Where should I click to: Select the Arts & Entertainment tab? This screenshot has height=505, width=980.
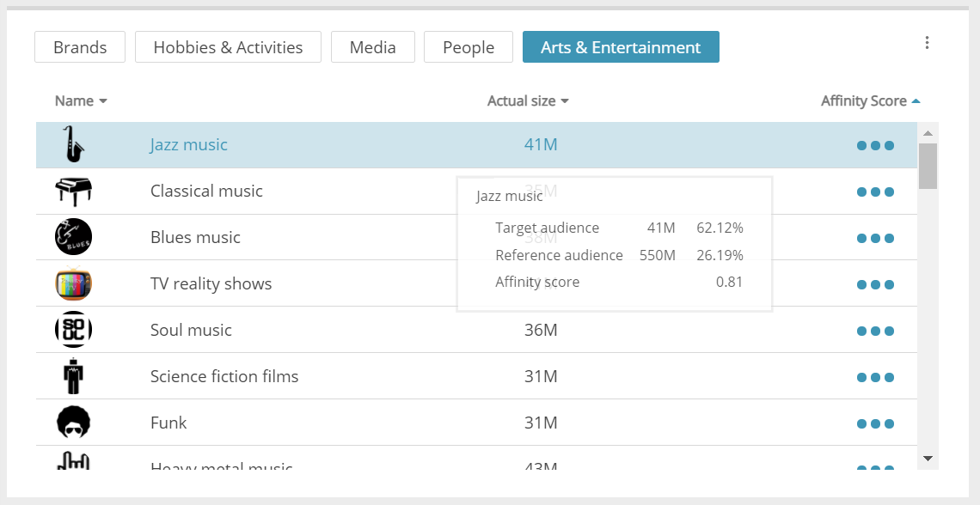coord(621,47)
